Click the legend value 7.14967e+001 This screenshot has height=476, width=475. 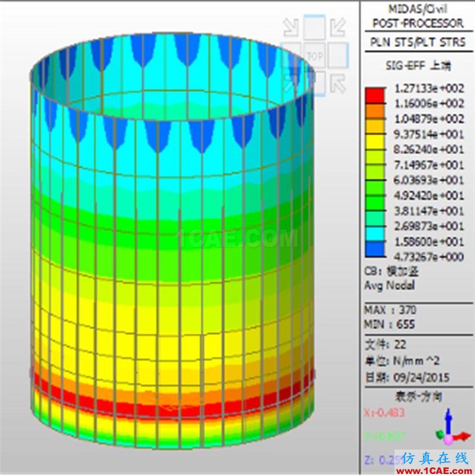429,165
